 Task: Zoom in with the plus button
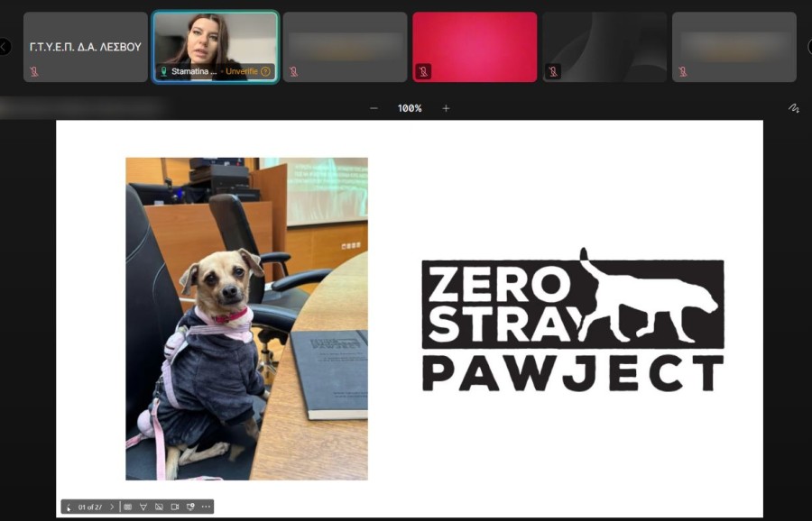(x=446, y=108)
